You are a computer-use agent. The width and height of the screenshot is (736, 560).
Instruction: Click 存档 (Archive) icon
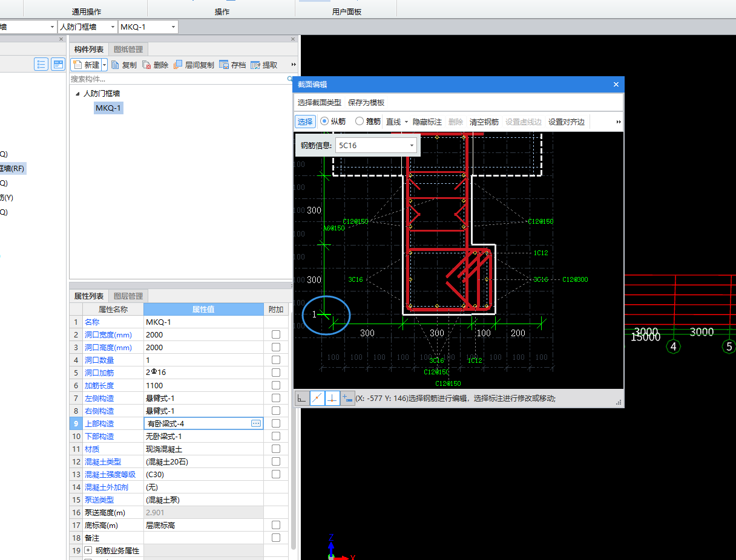232,65
